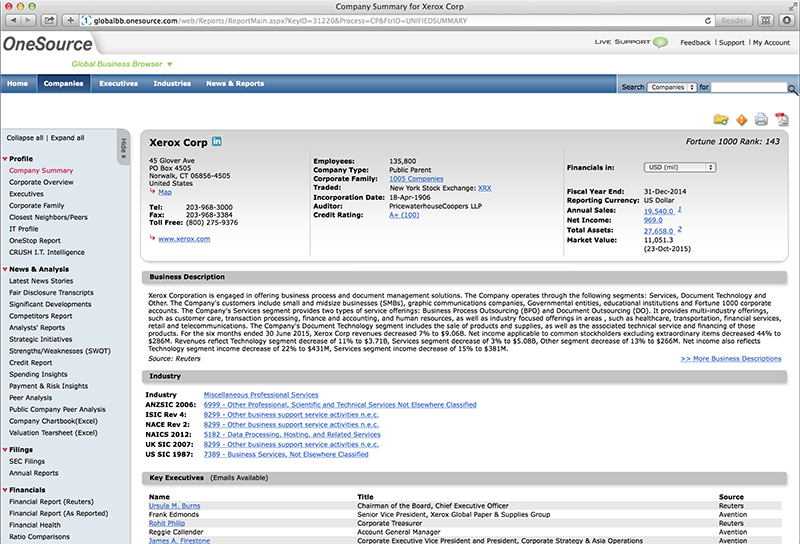Viewport: 800px width, 544px height.
Task: Open NAICS 5182 Data Processing link
Action: pyautogui.click(x=292, y=435)
